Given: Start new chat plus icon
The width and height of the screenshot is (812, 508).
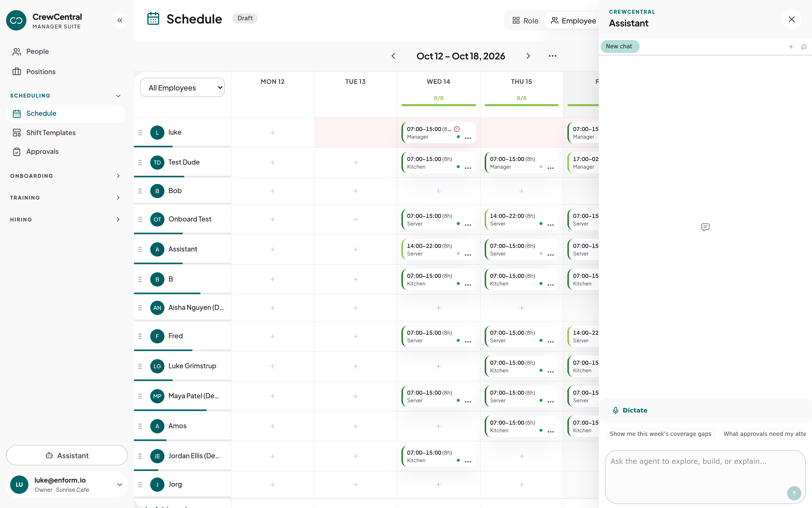Looking at the screenshot, I should (x=791, y=47).
